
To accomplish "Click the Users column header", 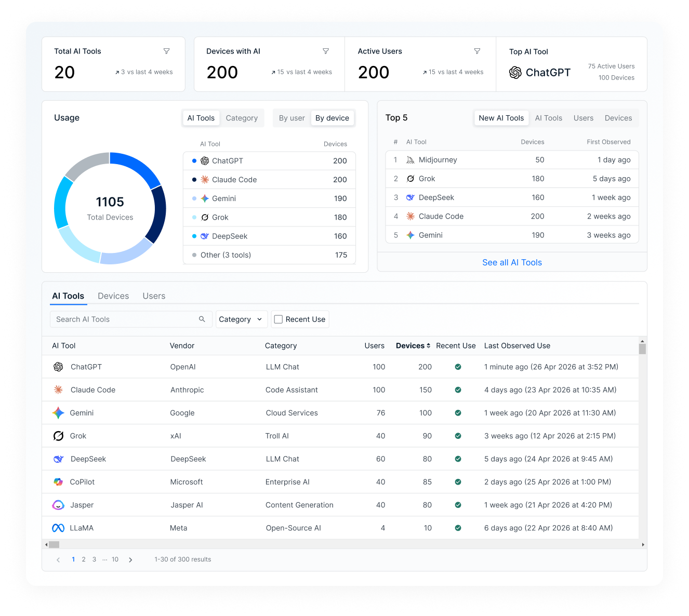I will point(374,346).
